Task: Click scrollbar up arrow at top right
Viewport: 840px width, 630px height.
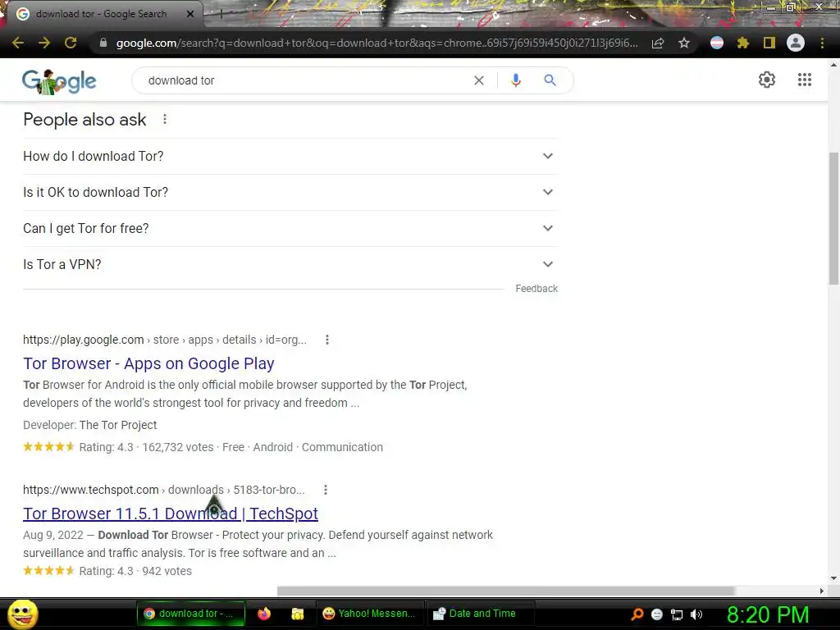Action: point(833,65)
